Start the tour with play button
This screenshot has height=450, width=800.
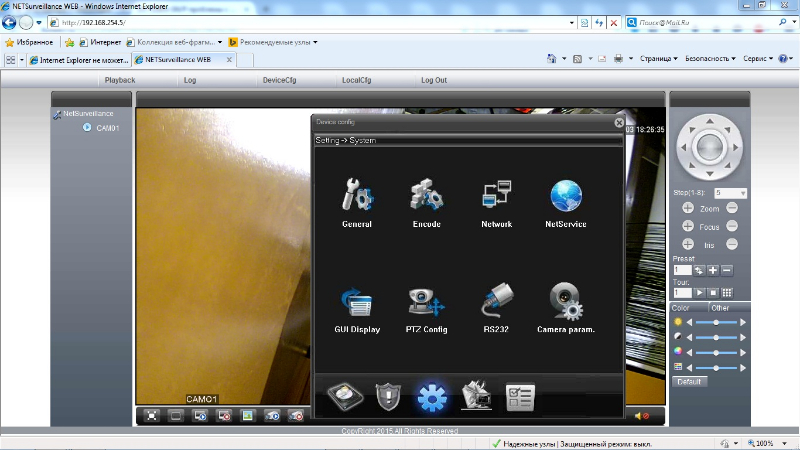(699, 293)
